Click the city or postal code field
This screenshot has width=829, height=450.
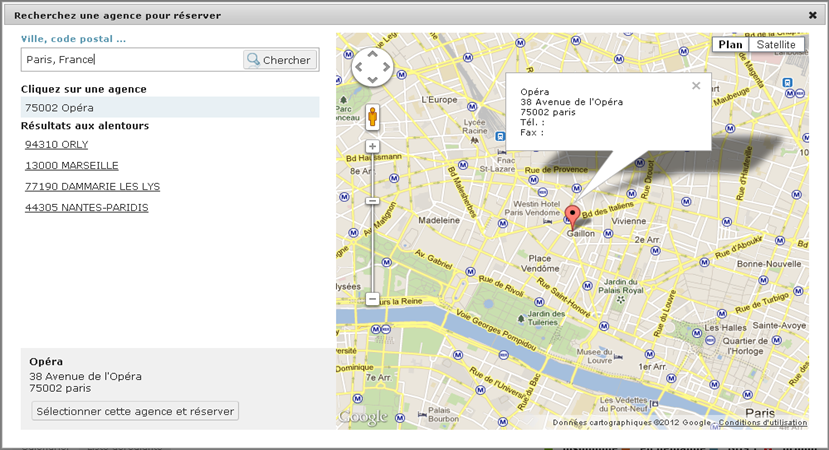tap(130, 60)
